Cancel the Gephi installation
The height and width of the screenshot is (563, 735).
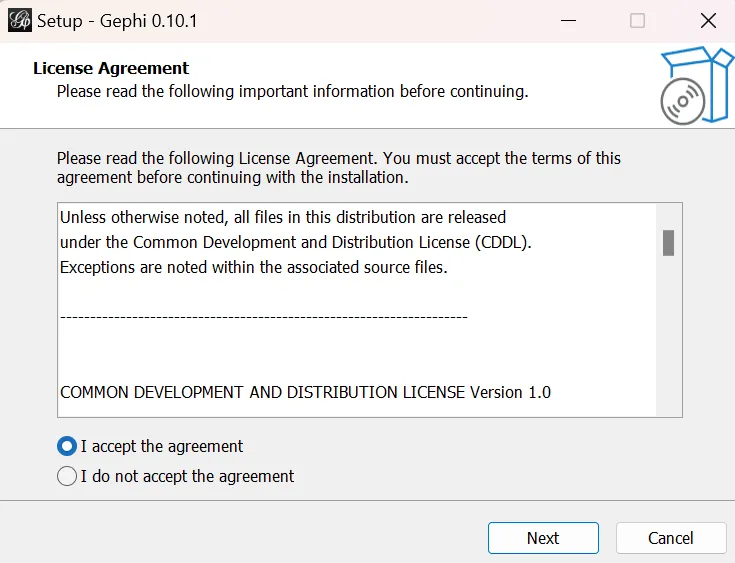[670, 538]
